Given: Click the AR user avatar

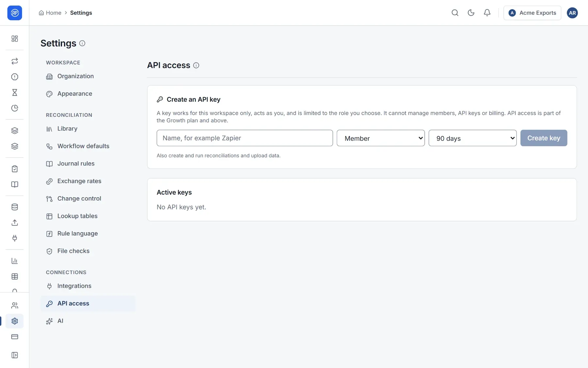Looking at the screenshot, I should point(572,13).
